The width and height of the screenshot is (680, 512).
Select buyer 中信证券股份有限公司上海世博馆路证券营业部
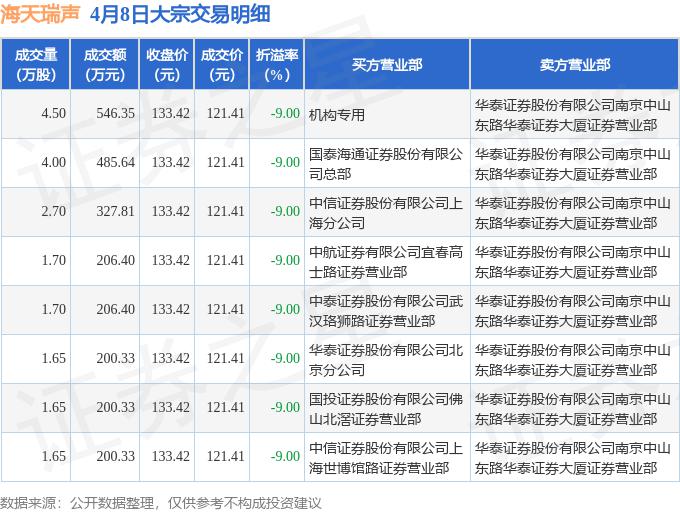tap(386, 458)
